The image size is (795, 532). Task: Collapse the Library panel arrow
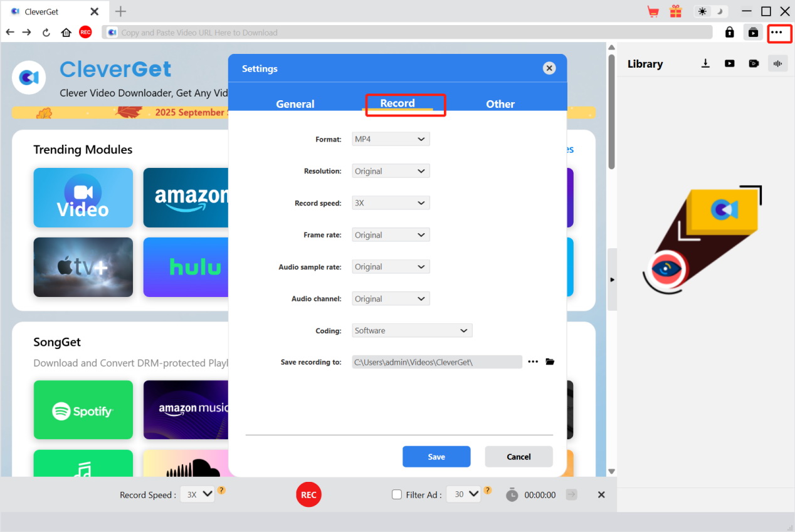612,279
